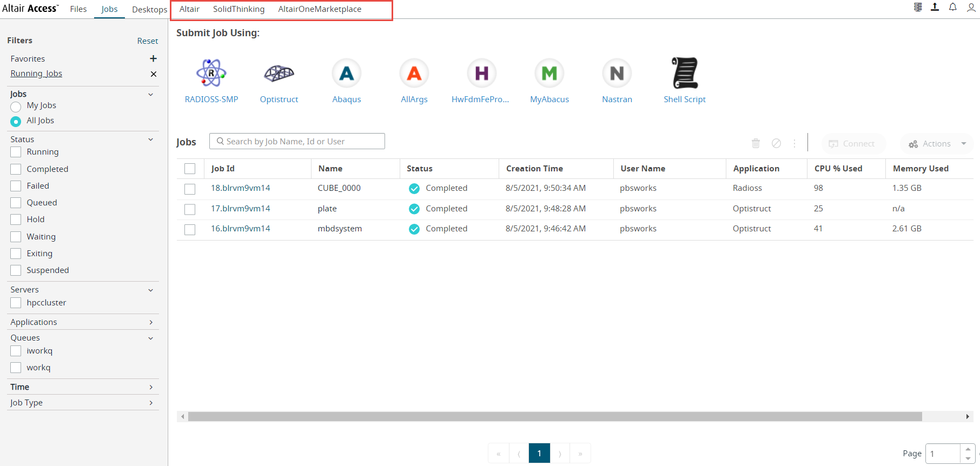Select the Abaqus application icon
The height and width of the screenshot is (466, 980).
click(x=347, y=73)
